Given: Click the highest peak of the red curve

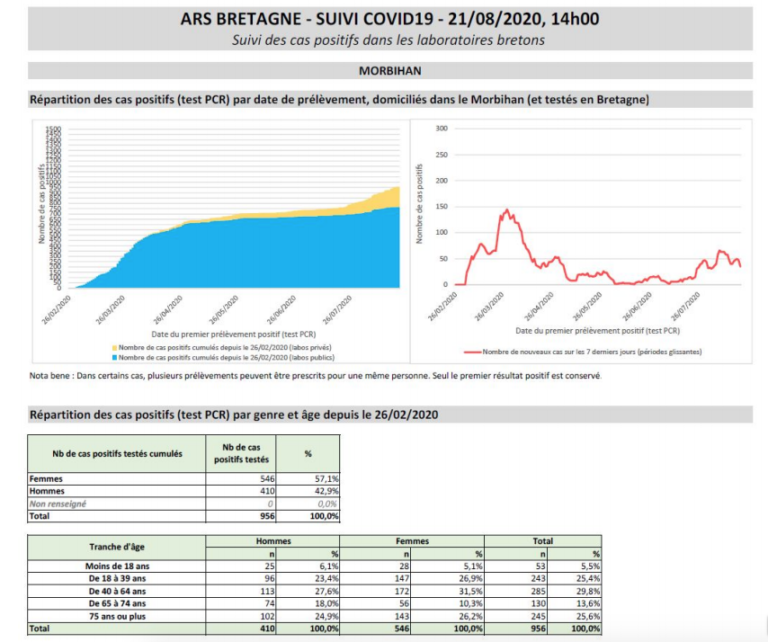Looking at the screenshot, I should coord(507,210).
